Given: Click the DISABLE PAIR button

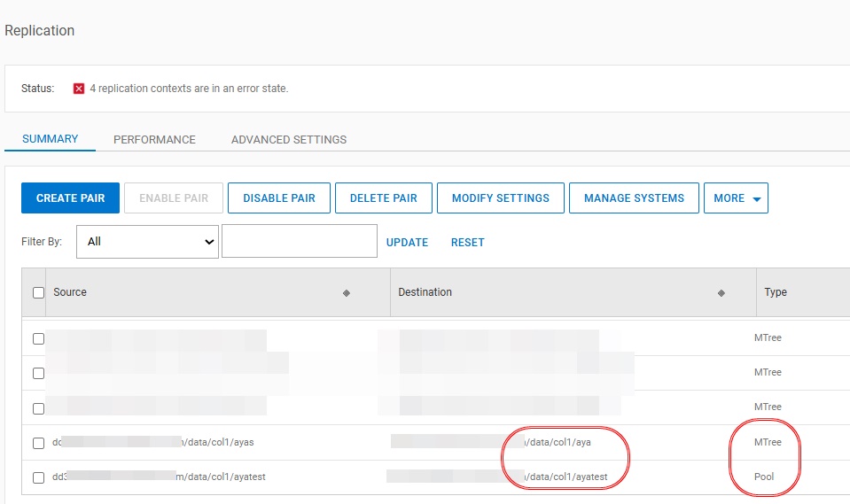Looking at the screenshot, I should tap(279, 198).
